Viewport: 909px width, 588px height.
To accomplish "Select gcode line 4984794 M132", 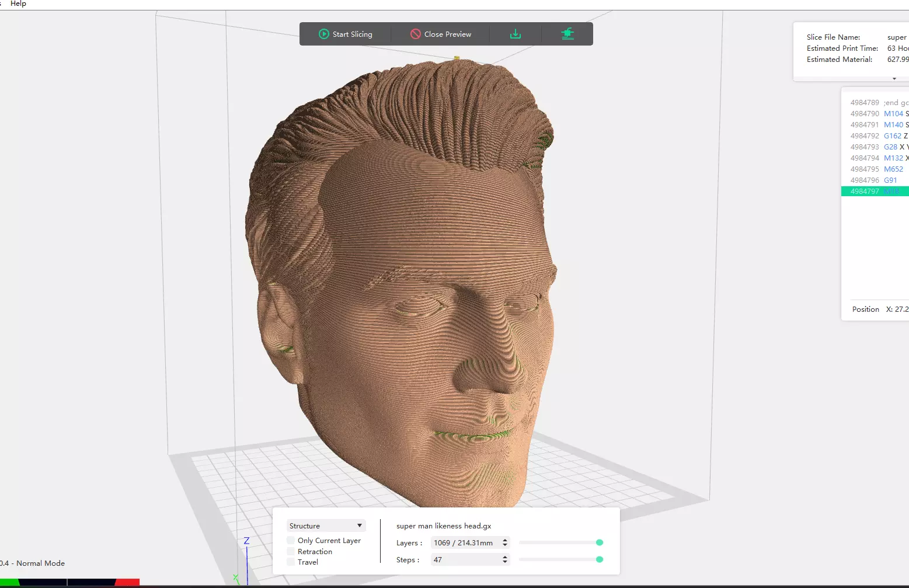I will [x=875, y=158].
